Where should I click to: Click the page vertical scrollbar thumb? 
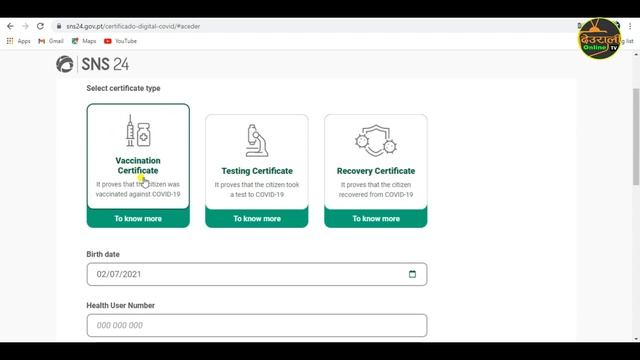click(636, 136)
